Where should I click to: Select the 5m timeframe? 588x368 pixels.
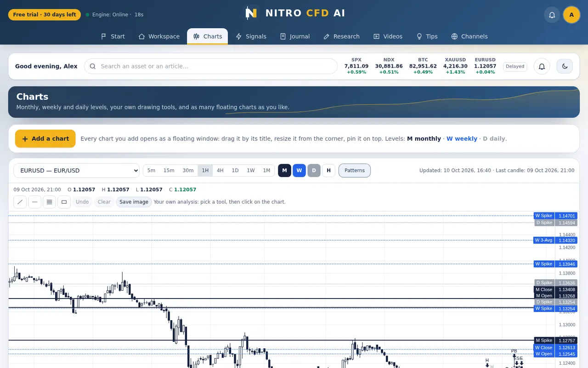pos(151,171)
